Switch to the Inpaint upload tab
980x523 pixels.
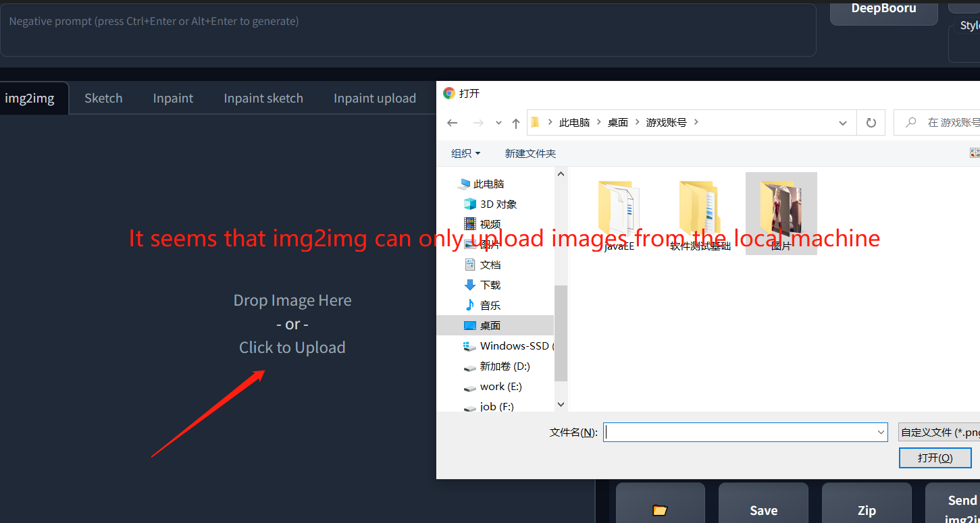(374, 98)
